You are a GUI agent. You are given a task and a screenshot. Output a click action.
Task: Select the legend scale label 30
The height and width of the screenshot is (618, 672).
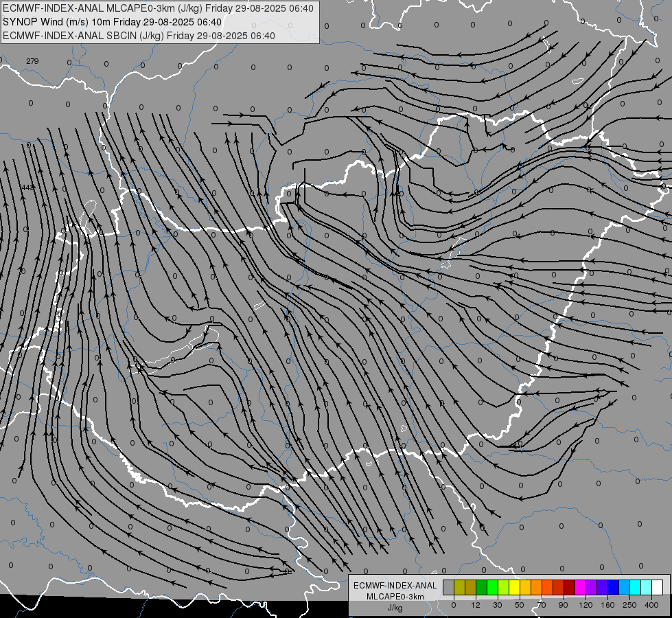[x=498, y=605]
